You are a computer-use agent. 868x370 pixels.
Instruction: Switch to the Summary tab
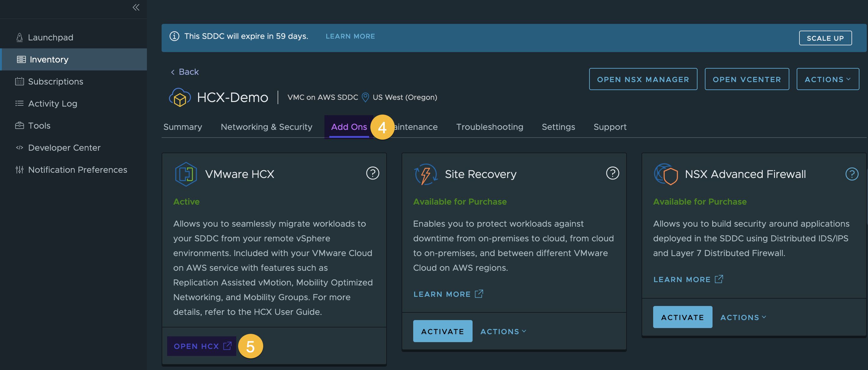183,127
